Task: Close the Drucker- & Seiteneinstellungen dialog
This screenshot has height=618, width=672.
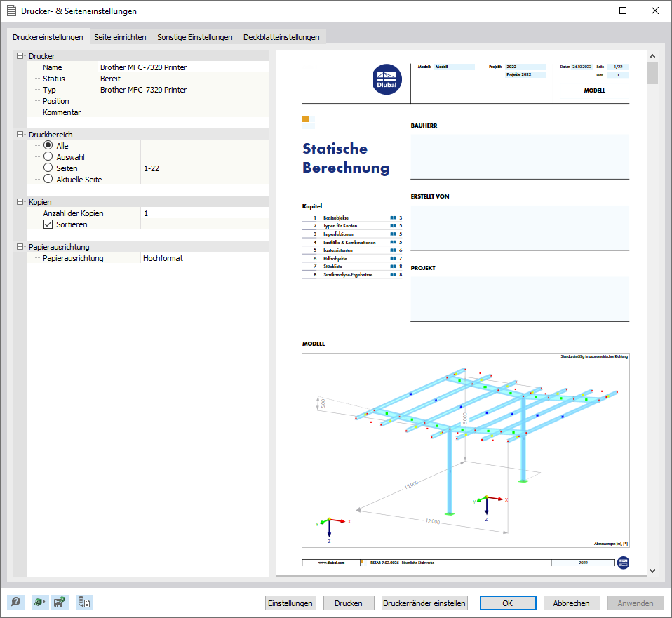Action: tap(655, 11)
